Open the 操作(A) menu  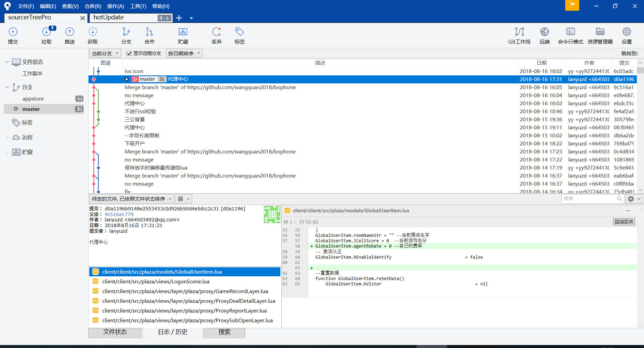coord(115,6)
